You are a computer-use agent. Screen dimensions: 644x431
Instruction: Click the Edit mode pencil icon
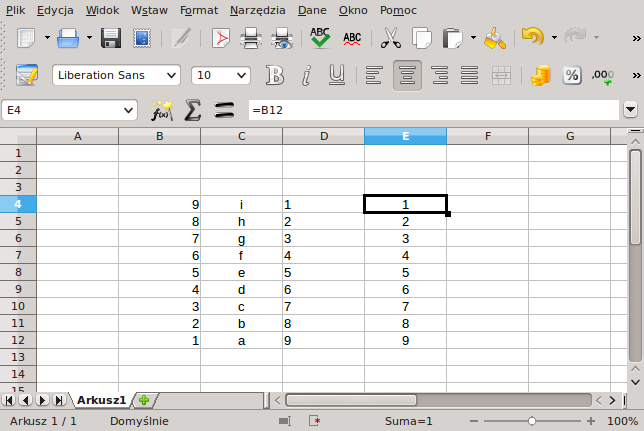coord(181,38)
